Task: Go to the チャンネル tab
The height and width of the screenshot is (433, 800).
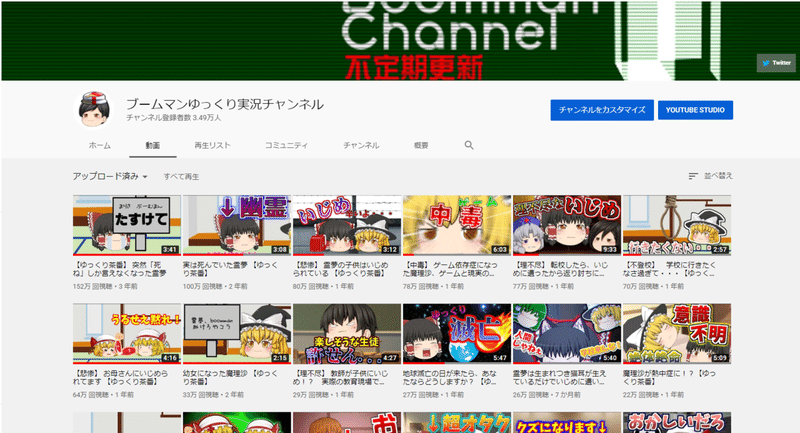Action: tap(361, 145)
